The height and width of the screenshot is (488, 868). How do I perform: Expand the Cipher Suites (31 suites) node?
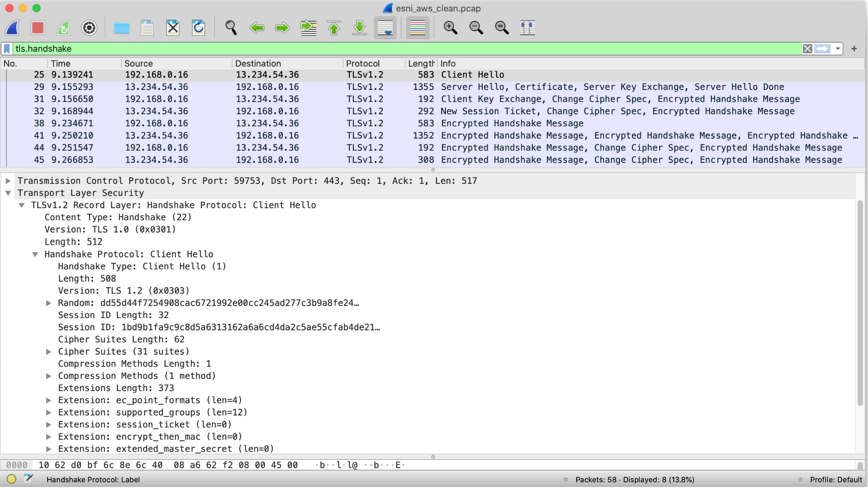[x=49, y=352]
